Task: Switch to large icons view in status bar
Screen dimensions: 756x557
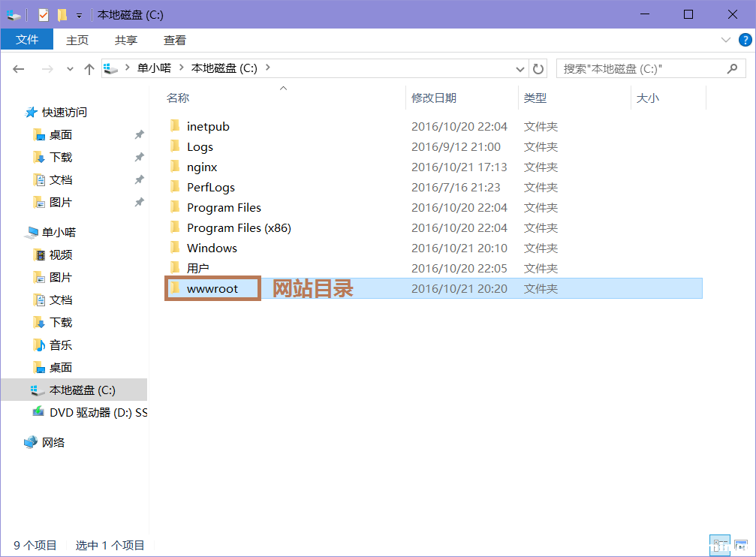Action: (740, 546)
